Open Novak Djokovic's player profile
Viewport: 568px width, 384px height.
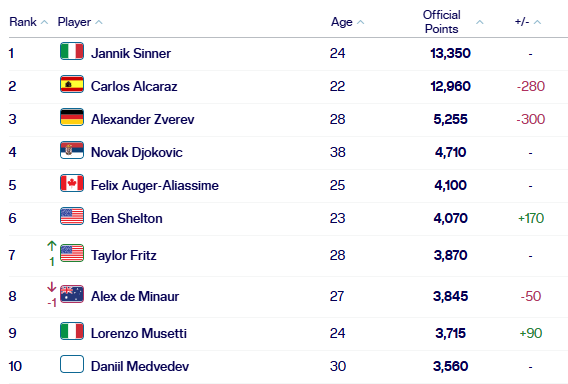(x=137, y=152)
